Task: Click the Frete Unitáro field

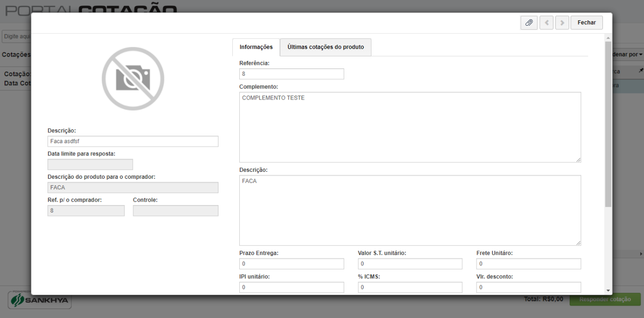Action: [x=529, y=264]
